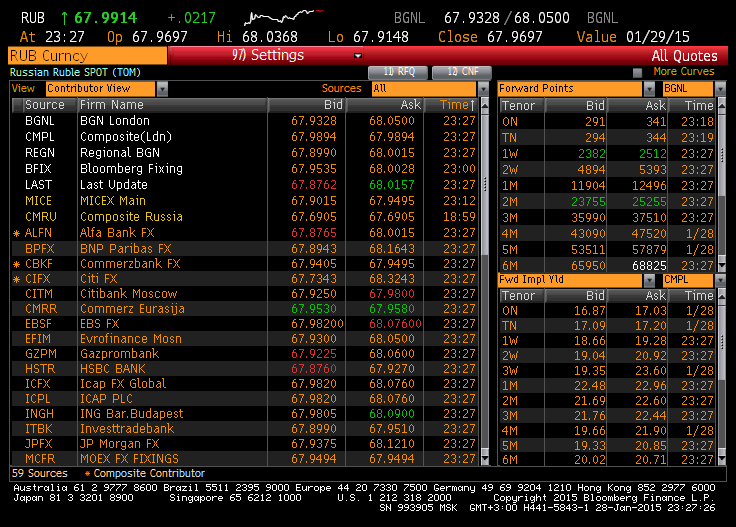736x527 pixels.
Task: Expand the Sources All dropdown arrow
Action: click(x=483, y=88)
